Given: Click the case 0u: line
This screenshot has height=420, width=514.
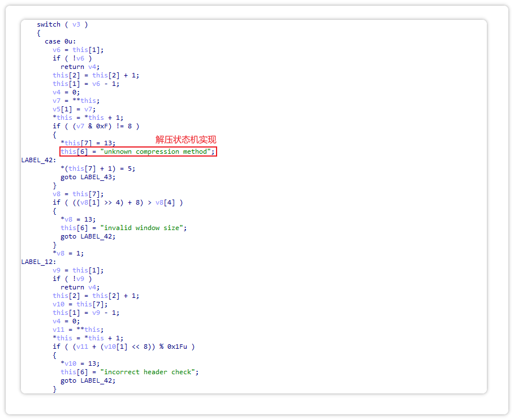Looking at the screenshot, I should (61, 41).
